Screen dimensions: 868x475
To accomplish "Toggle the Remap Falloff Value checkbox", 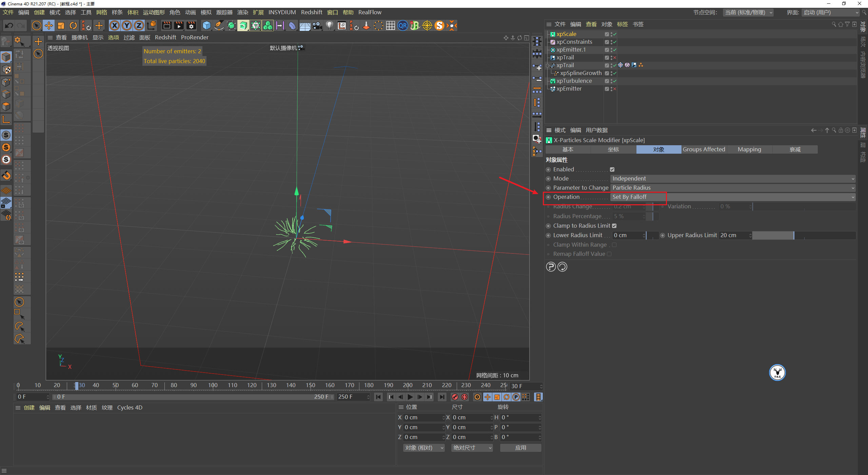I will tap(609, 254).
